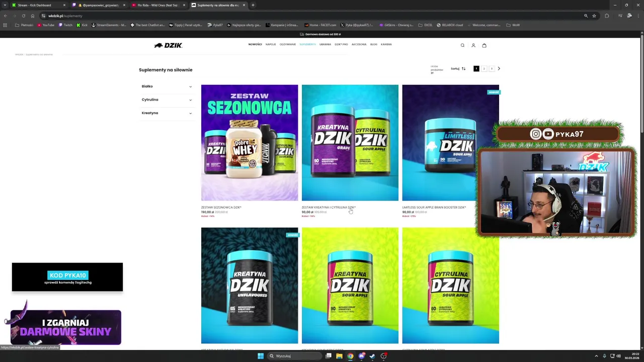This screenshot has height=362, width=644.
Task: Click the volume icon in the system tray
Action: coord(618,356)
